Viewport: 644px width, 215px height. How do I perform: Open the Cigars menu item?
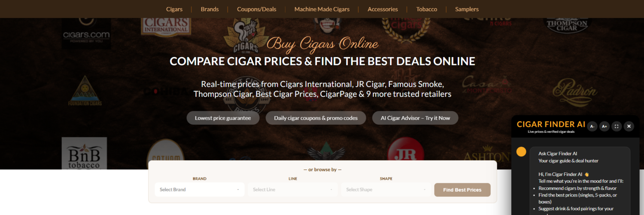click(174, 9)
